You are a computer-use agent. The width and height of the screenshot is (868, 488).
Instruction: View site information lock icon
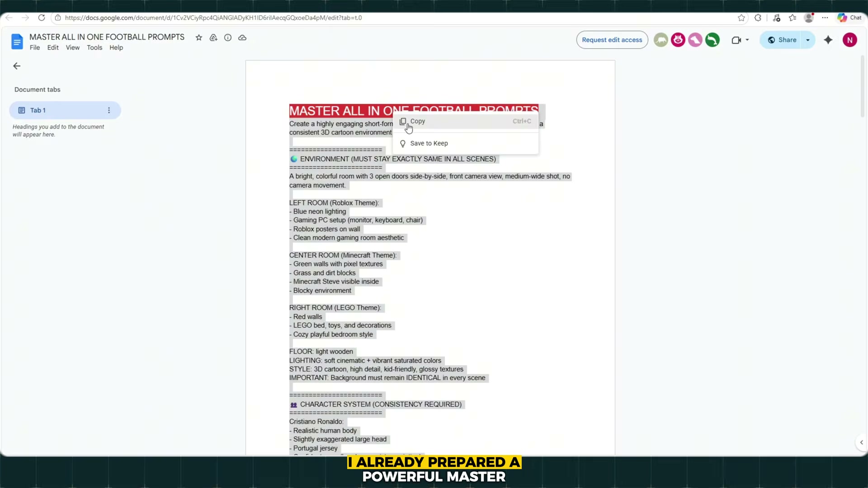[58, 18]
